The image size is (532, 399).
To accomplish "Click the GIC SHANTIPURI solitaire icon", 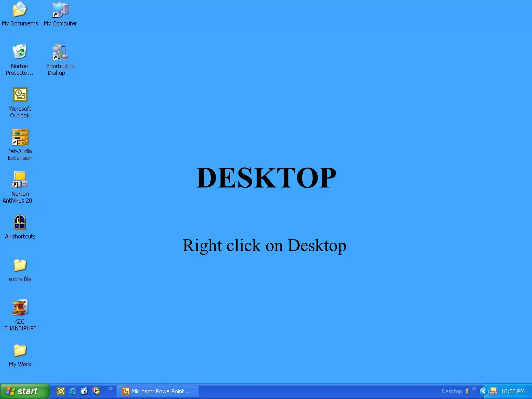I will [20, 308].
